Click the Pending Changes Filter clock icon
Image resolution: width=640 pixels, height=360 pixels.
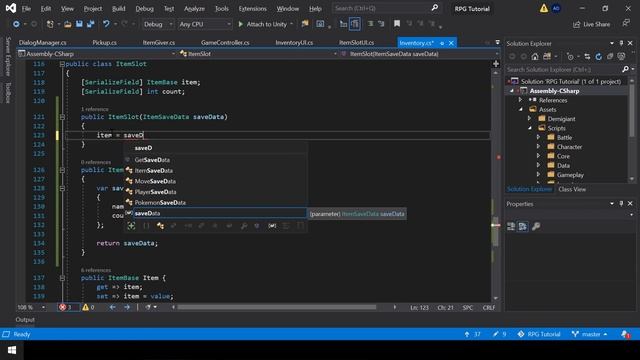[x=571, y=57]
